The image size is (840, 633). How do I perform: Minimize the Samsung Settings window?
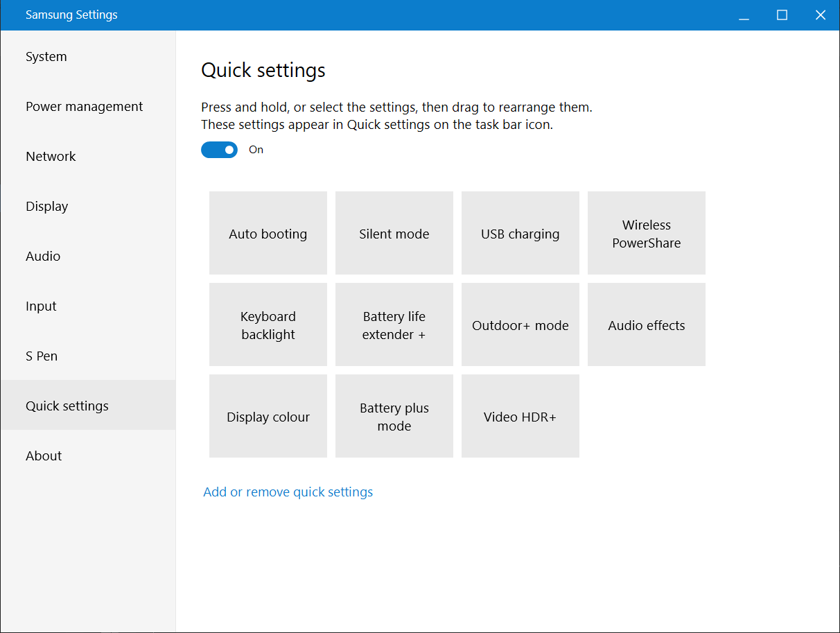(x=744, y=15)
